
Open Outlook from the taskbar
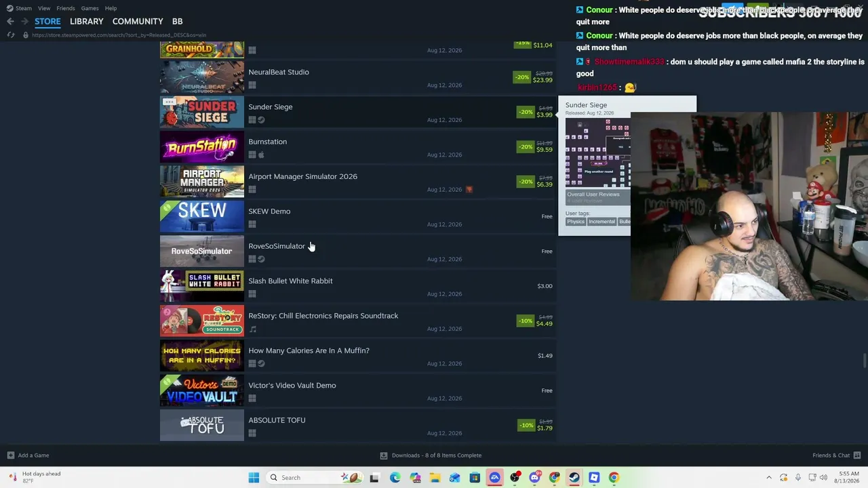(455, 478)
